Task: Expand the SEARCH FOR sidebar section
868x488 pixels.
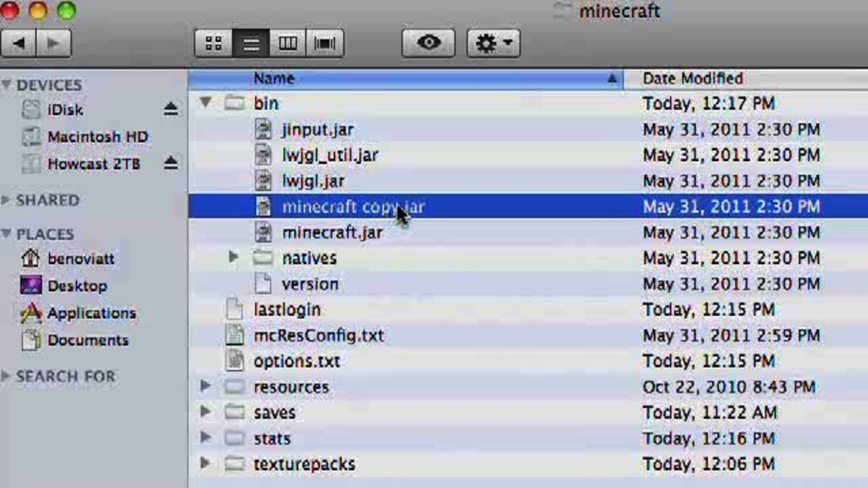Action: tap(7, 376)
